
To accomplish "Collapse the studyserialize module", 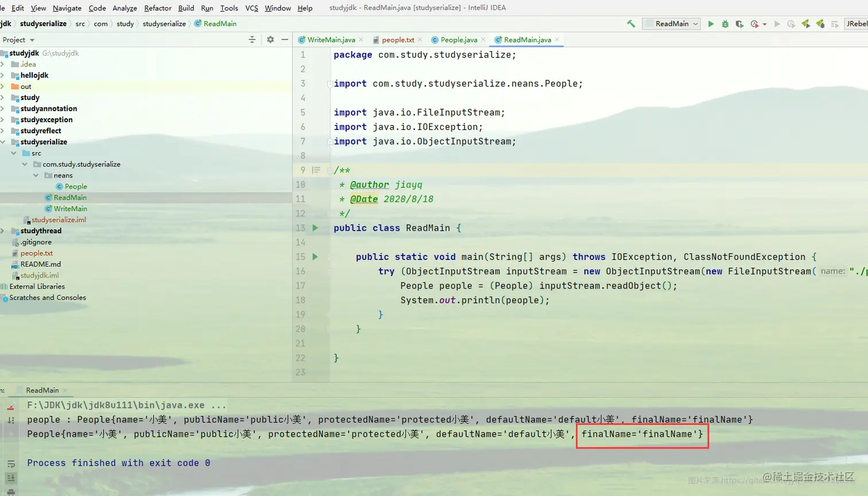I will (3, 142).
